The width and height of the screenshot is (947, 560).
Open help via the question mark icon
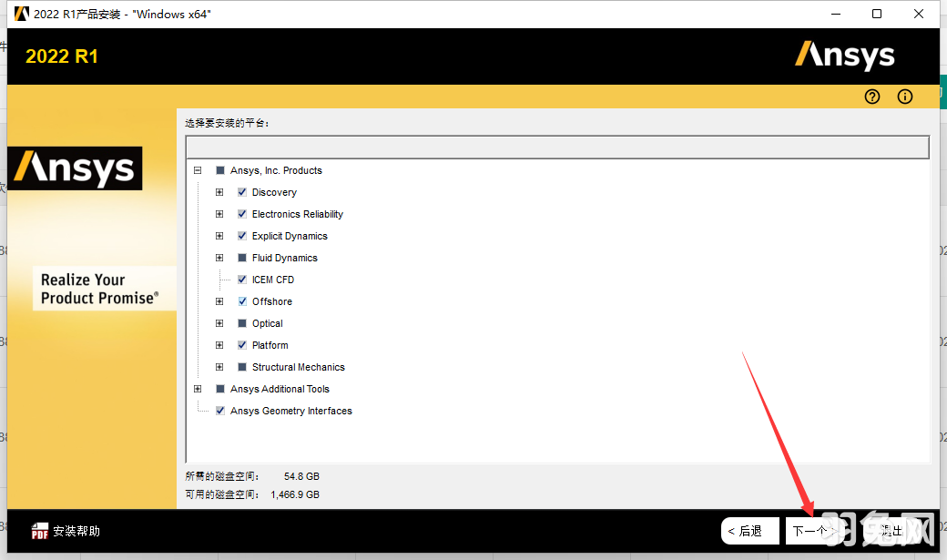tap(871, 96)
